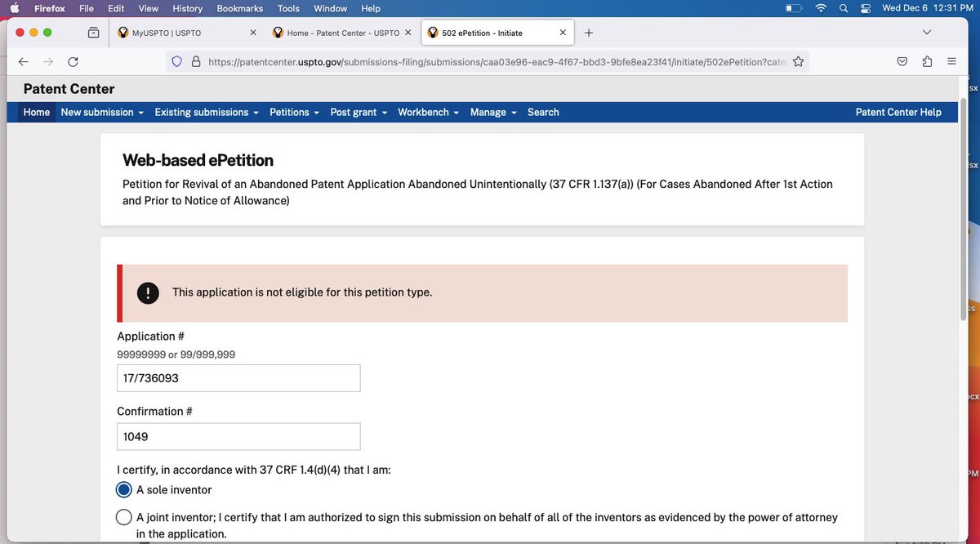Image resolution: width=980 pixels, height=544 pixels.
Task: Go back with the browser back arrow
Action: [x=24, y=61]
